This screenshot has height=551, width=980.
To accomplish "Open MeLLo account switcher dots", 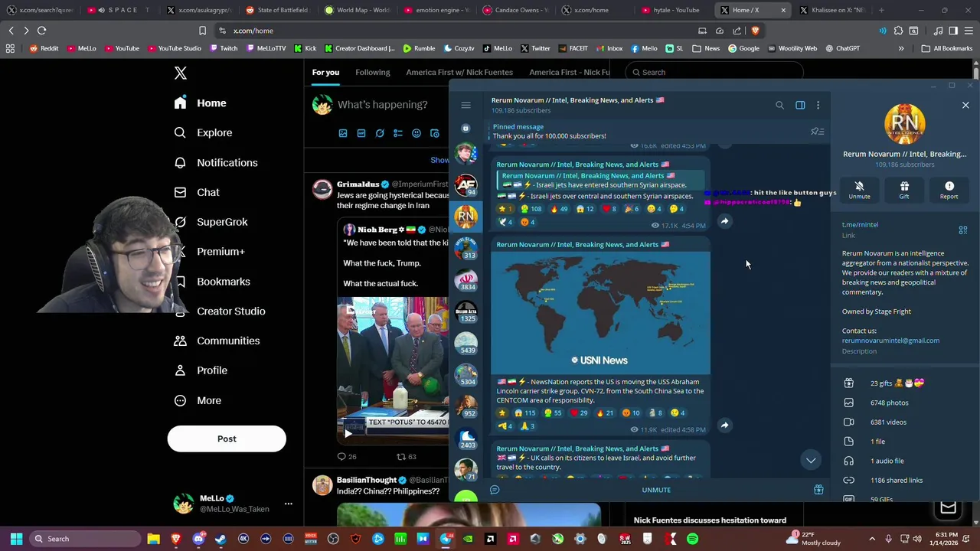I will [x=288, y=504].
